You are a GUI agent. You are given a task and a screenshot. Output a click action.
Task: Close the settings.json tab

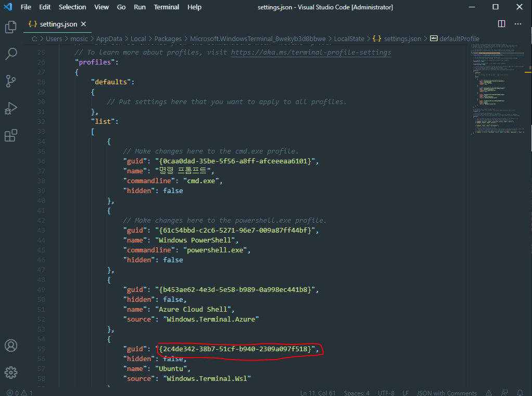click(x=83, y=24)
